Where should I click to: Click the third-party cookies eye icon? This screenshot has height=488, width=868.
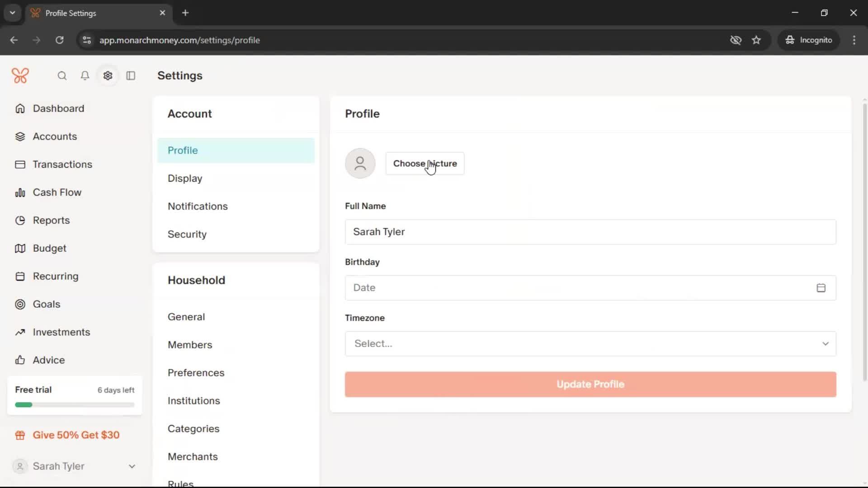click(x=736, y=40)
